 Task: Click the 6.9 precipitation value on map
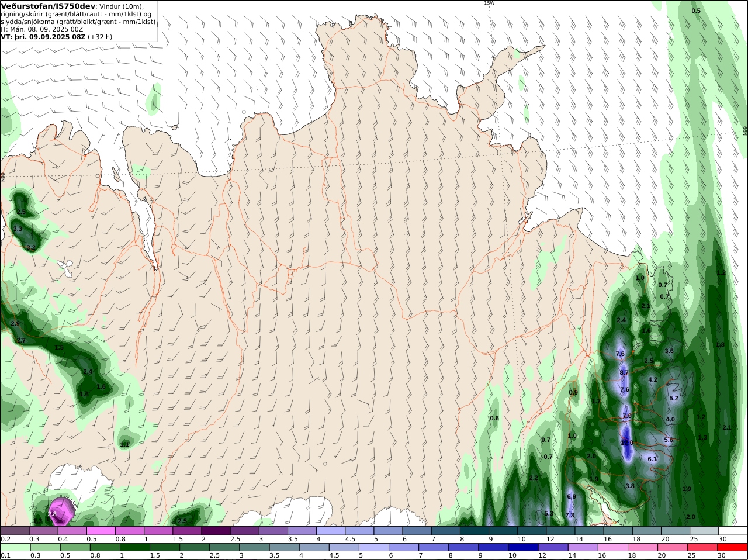point(572,496)
